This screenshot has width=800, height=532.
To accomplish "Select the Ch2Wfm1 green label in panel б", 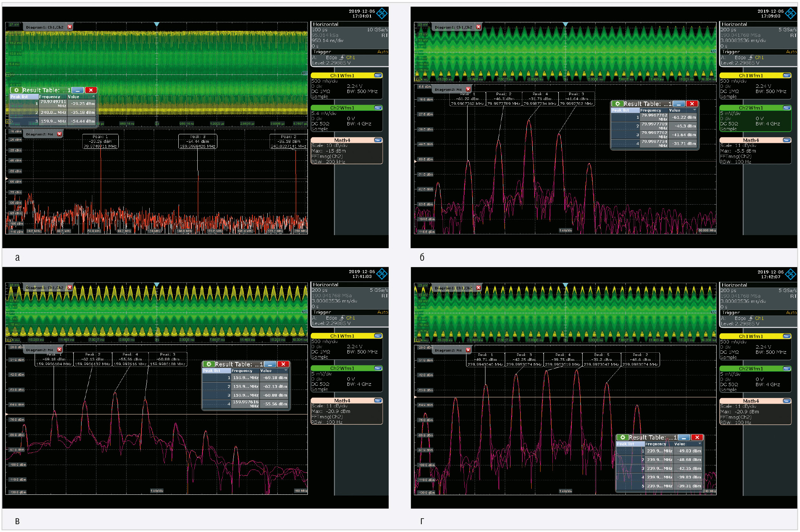I will 751,108.
